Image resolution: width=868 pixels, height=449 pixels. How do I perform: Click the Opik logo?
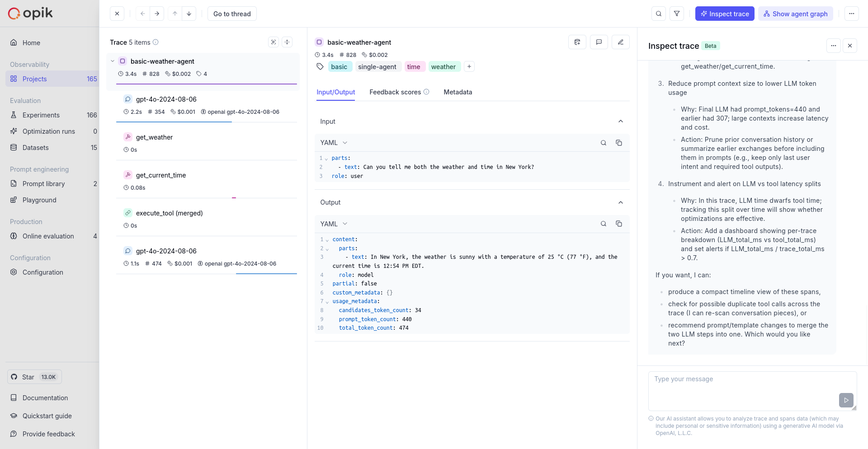(x=29, y=13)
